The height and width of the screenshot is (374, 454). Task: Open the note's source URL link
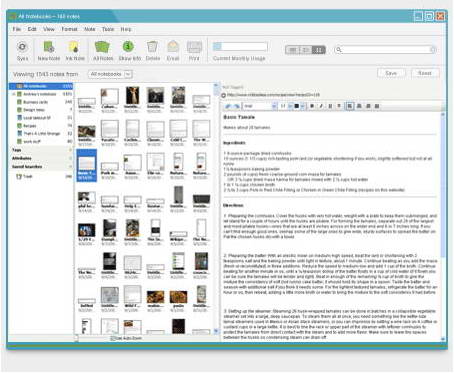pos(273,95)
